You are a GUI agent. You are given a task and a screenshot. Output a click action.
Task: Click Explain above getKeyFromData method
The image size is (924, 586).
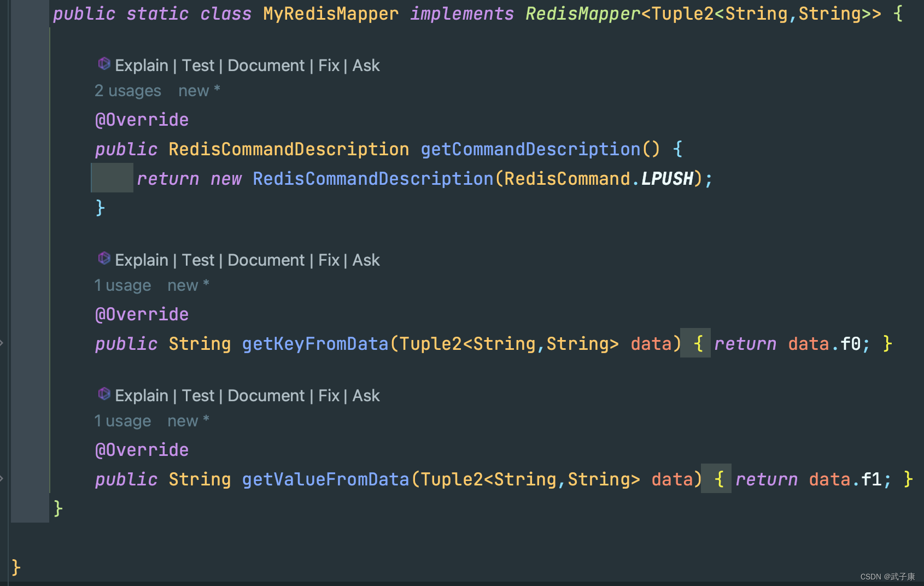142,260
